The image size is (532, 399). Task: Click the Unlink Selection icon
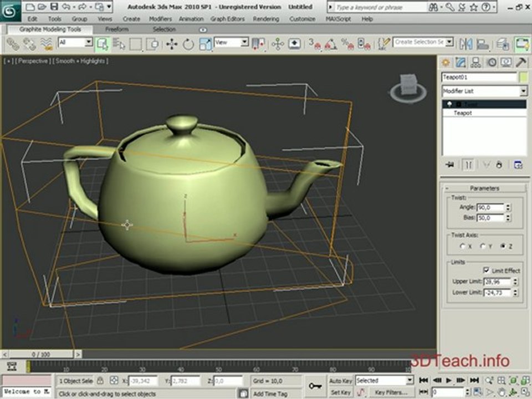[29, 44]
